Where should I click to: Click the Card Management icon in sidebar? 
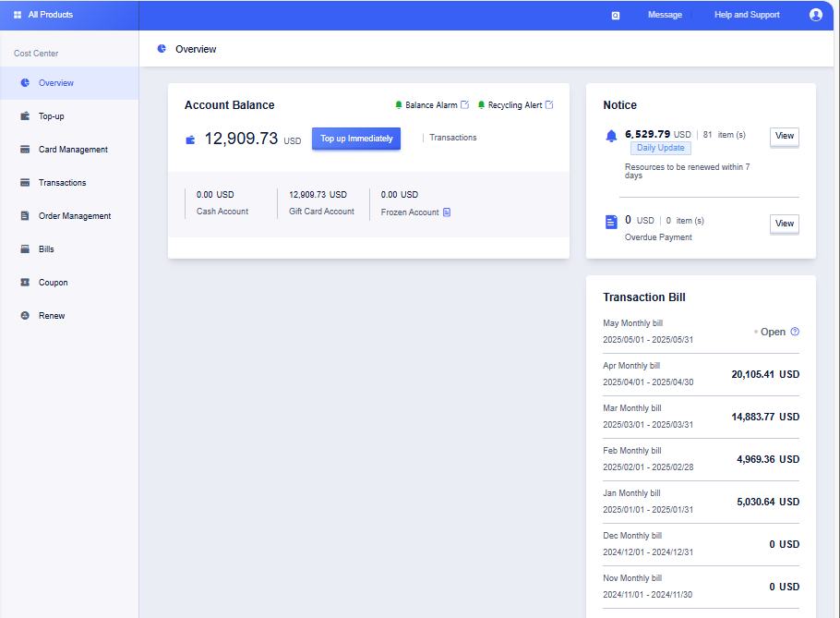(25, 149)
